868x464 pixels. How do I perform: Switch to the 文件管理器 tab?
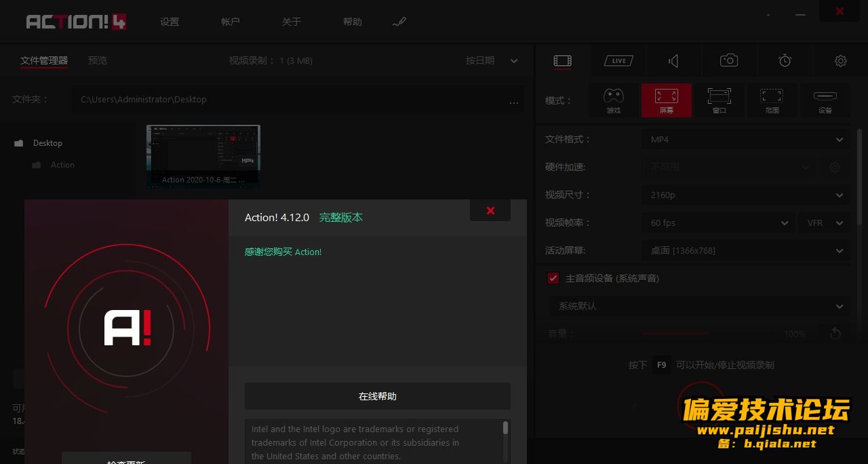pyautogui.click(x=44, y=61)
